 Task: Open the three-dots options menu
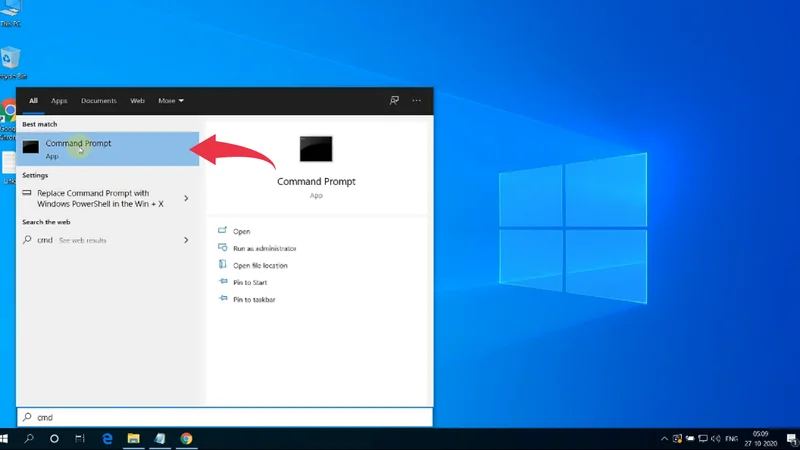point(417,101)
